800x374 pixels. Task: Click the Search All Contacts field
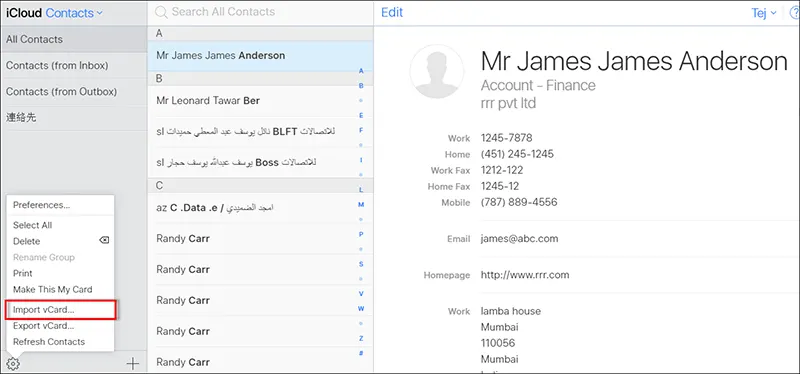pos(260,12)
